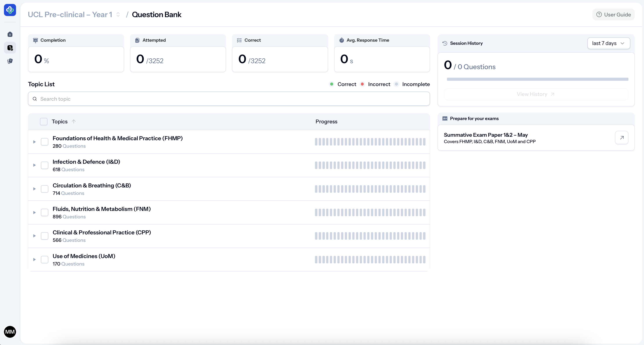Click the Topics sort arrow icon
The image size is (644, 345).
point(74,121)
